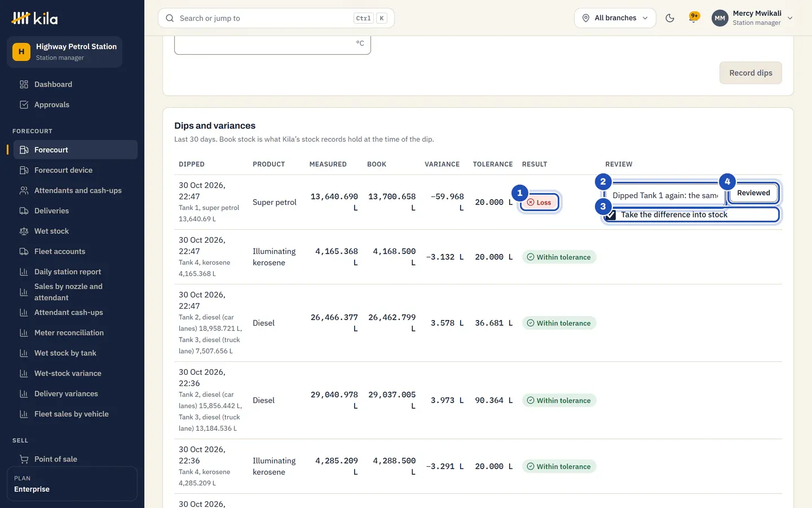The width and height of the screenshot is (812, 508).
Task: Click the temperature °C input field
Action: 272,45
